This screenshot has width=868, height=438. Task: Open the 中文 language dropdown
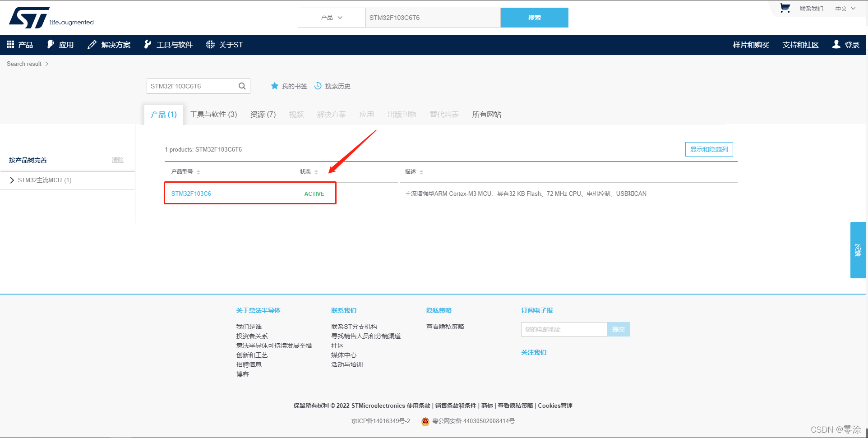tap(845, 9)
